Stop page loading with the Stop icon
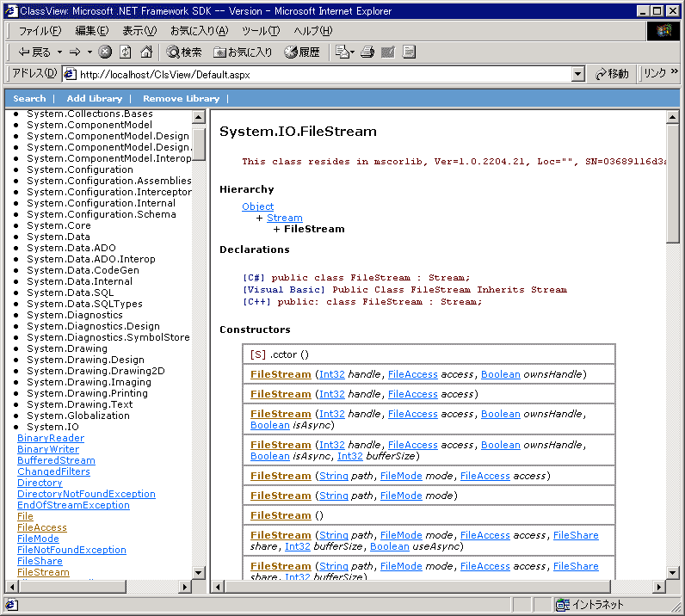Image resolution: width=685 pixels, height=616 pixels. 105,52
